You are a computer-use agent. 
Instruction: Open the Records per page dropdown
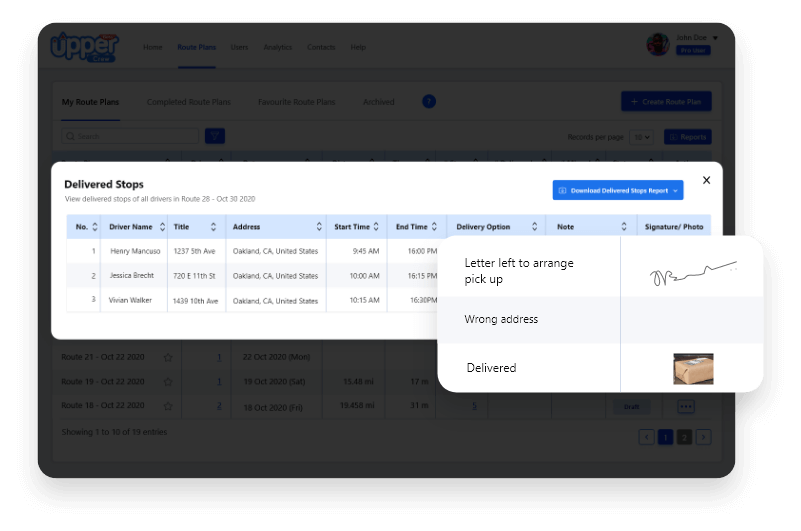pos(641,137)
